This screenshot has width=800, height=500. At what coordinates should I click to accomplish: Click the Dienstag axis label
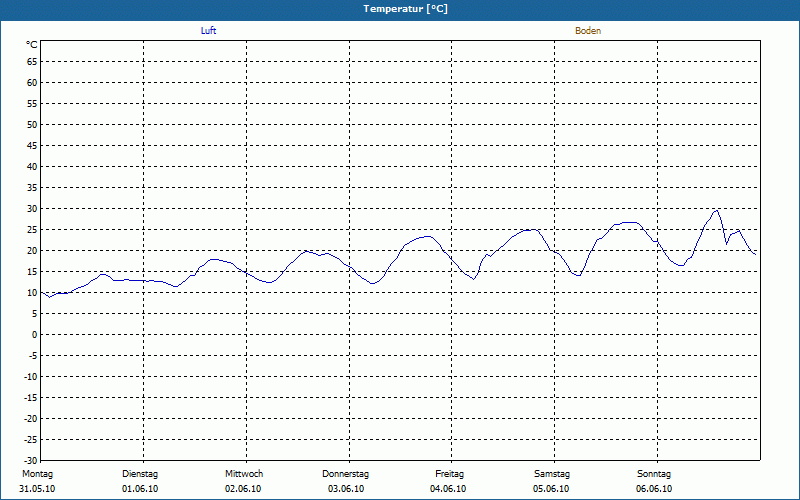tap(140, 474)
